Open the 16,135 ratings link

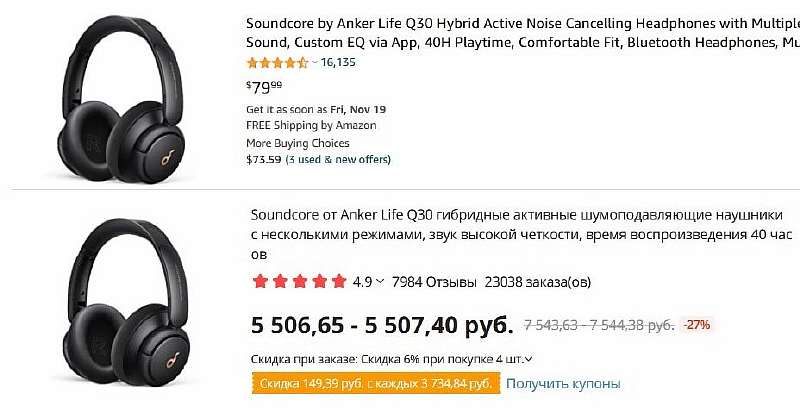pyautogui.click(x=337, y=62)
